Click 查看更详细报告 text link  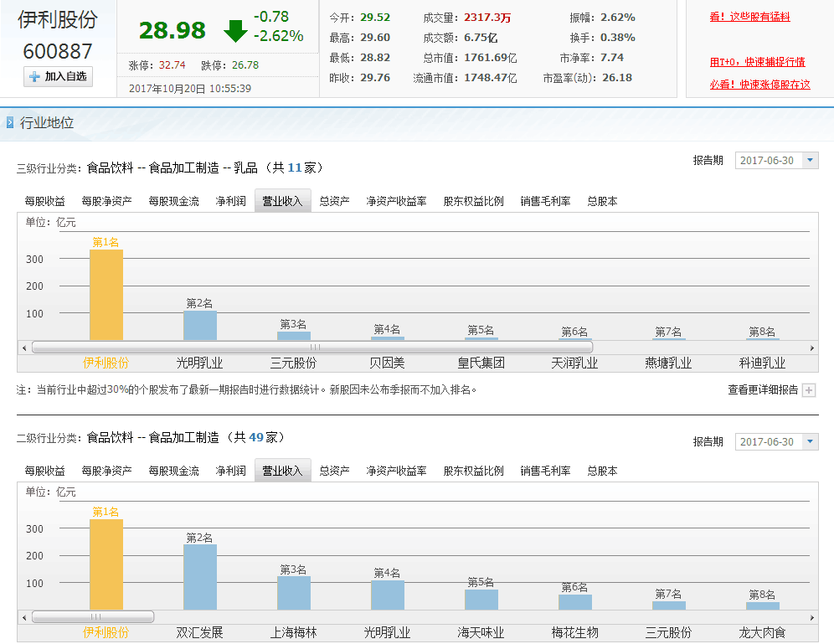point(764,389)
